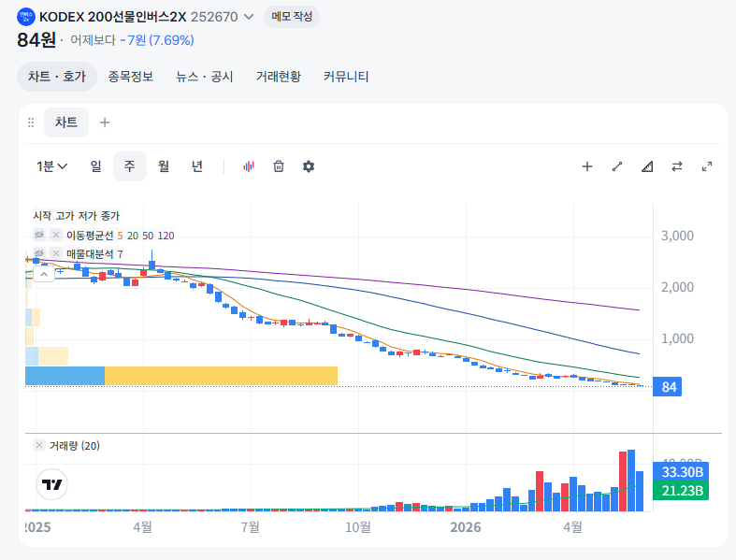Screen dimensions: 736x560
Task: Click the 10월 time axis label
Action: [358, 527]
